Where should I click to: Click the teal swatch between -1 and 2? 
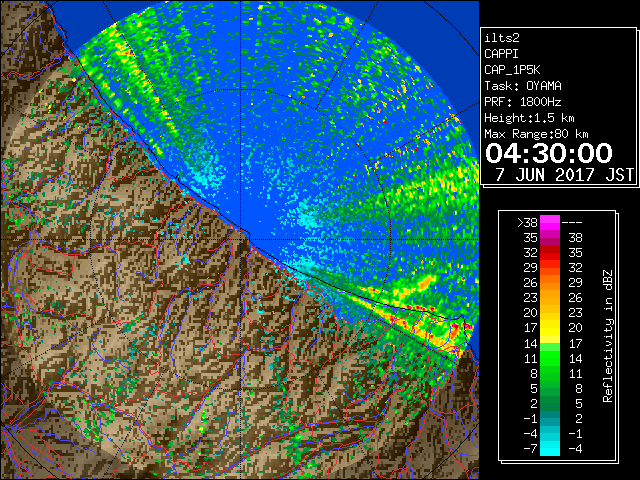[x=550, y=418]
